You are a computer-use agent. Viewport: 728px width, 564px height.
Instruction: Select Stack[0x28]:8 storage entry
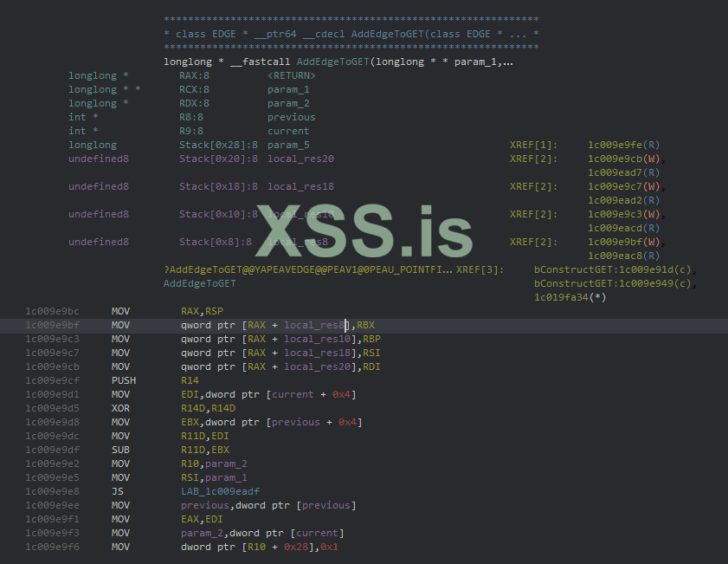(218, 145)
